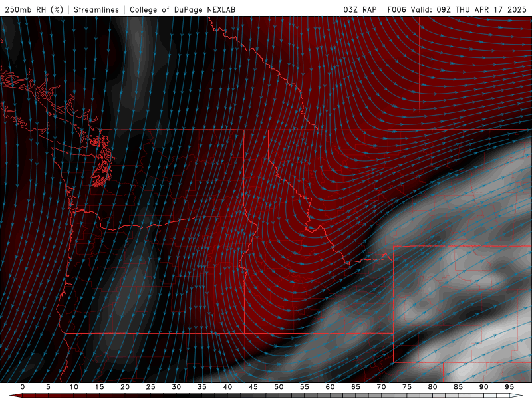Click the "F006" forecast hour text
Viewport: 532px width, 399px height.
coord(396,9)
